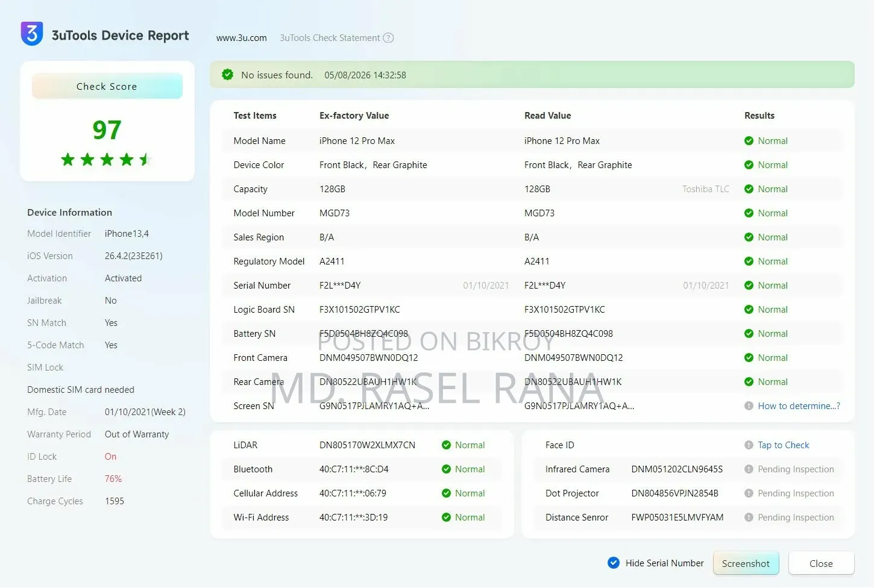The width and height of the screenshot is (874, 588).
Task: Click the ID Lock status On
Action: click(x=110, y=457)
